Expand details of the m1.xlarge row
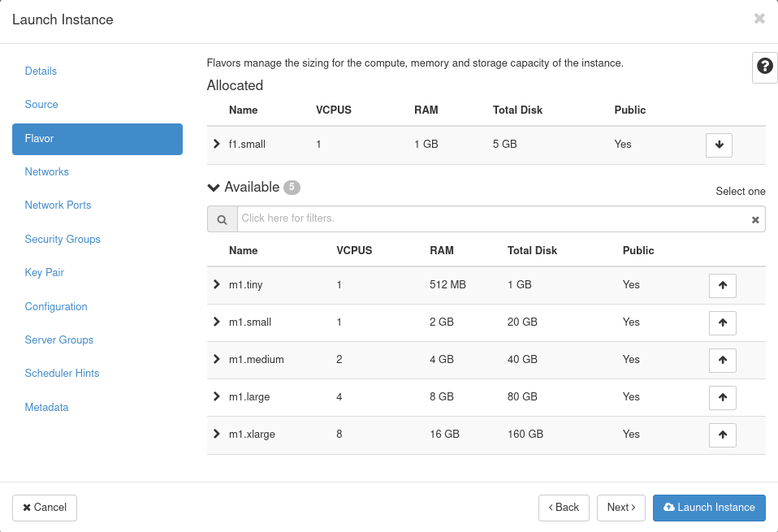 click(216, 434)
